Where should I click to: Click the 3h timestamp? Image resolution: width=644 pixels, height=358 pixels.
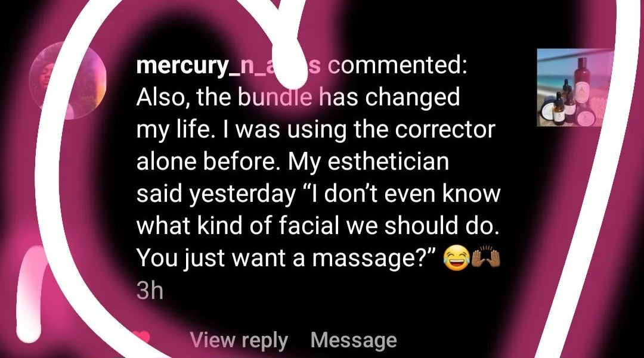150,291
